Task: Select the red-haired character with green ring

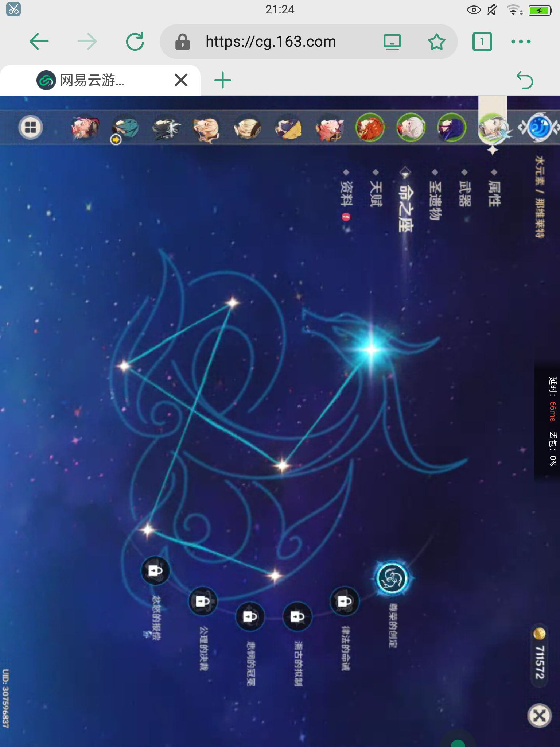Action: click(x=370, y=128)
